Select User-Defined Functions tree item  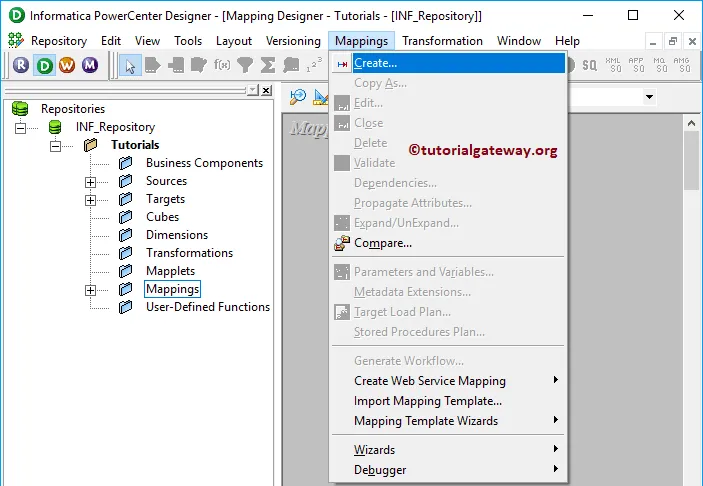tap(208, 307)
